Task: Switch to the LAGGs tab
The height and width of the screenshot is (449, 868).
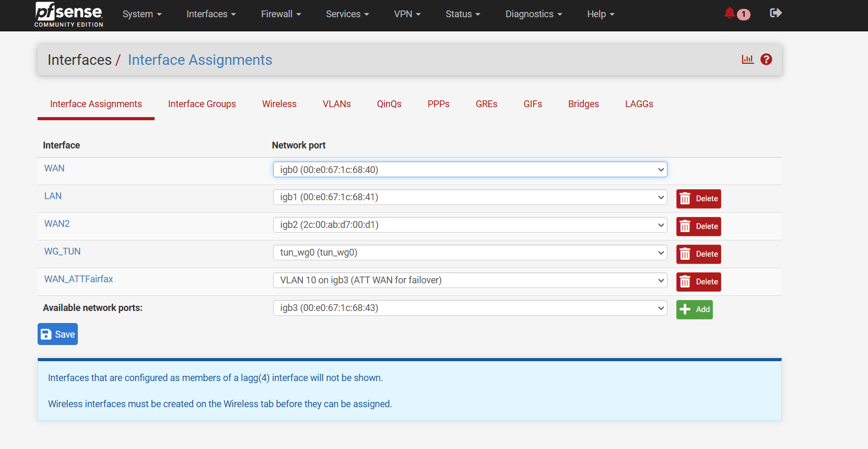Action: [x=639, y=104]
